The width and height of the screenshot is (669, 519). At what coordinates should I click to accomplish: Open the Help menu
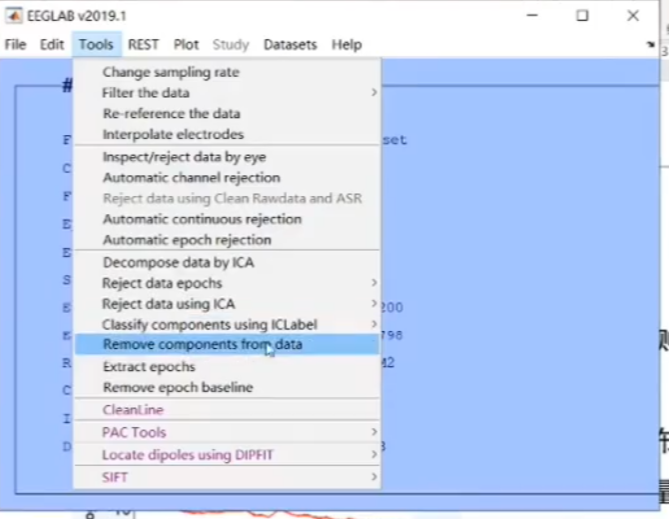pyautogui.click(x=346, y=45)
